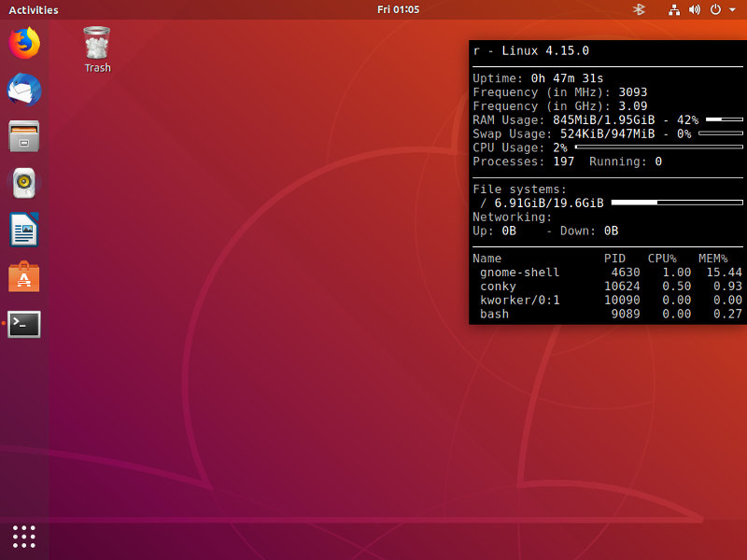Launch the Terminal application

tap(24, 323)
